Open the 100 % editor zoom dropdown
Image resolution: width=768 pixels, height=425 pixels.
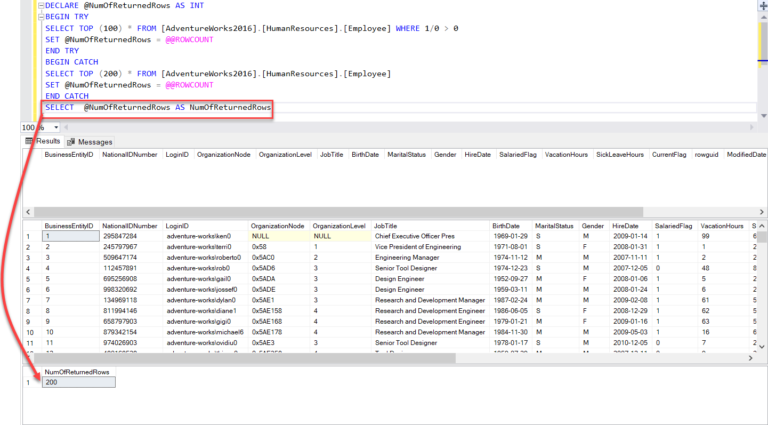point(56,127)
